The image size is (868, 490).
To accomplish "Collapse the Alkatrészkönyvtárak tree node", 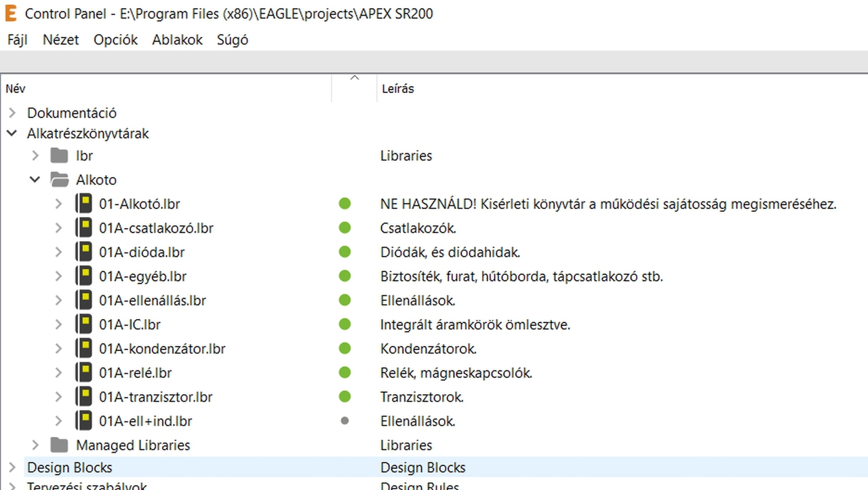I will tap(12, 134).
